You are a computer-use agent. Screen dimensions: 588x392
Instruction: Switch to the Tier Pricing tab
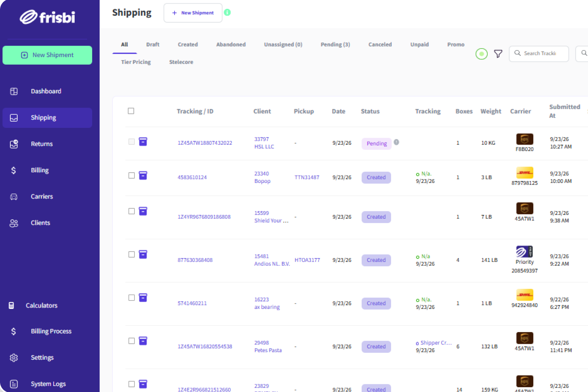tap(136, 62)
